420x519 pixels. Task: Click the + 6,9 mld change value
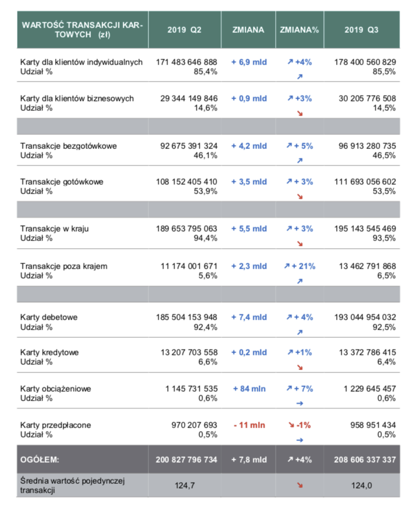click(x=249, y=62)
